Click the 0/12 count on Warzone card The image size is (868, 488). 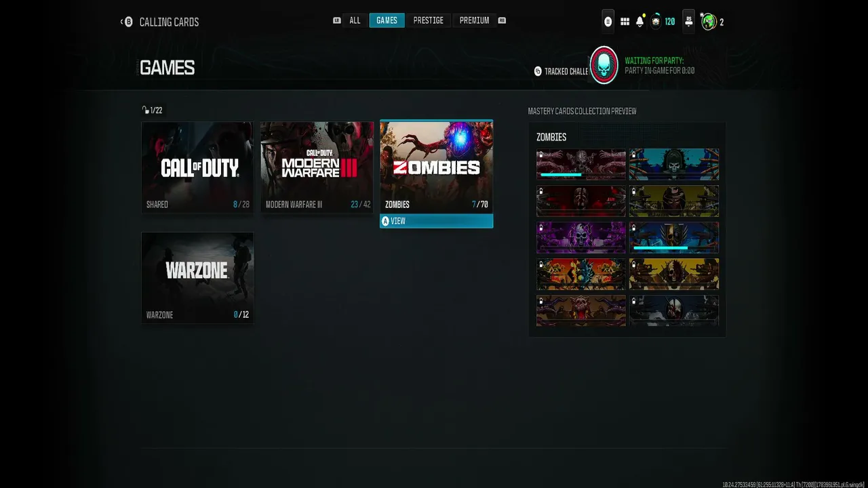[241, 314]
